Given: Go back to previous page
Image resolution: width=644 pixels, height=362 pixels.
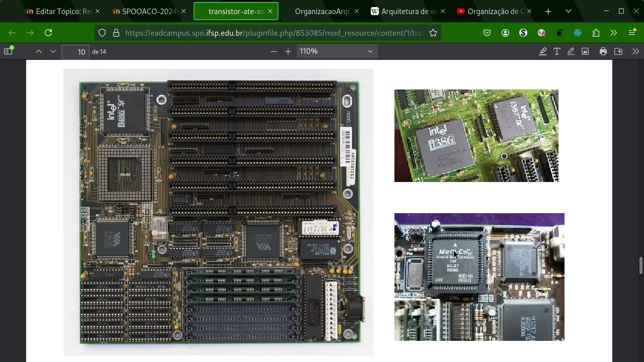Looking at the screenshot, I should (x=12, y=33).
